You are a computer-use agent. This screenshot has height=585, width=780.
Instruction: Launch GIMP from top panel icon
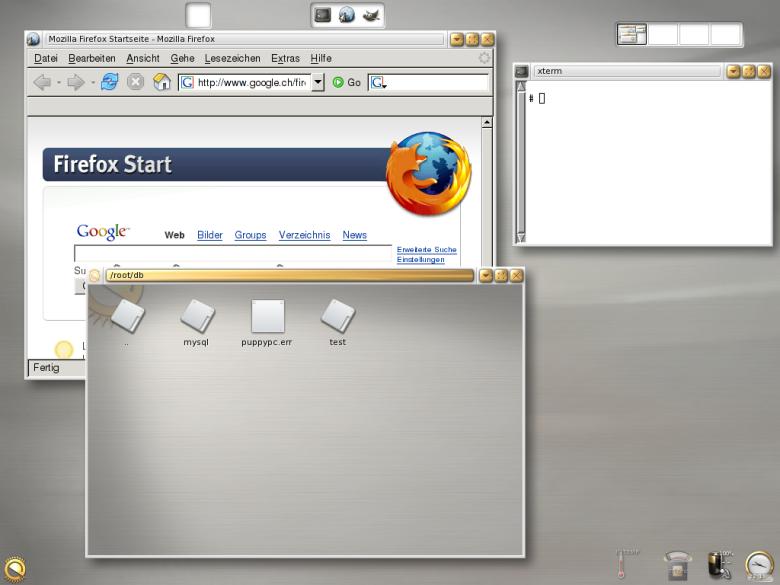371,15
